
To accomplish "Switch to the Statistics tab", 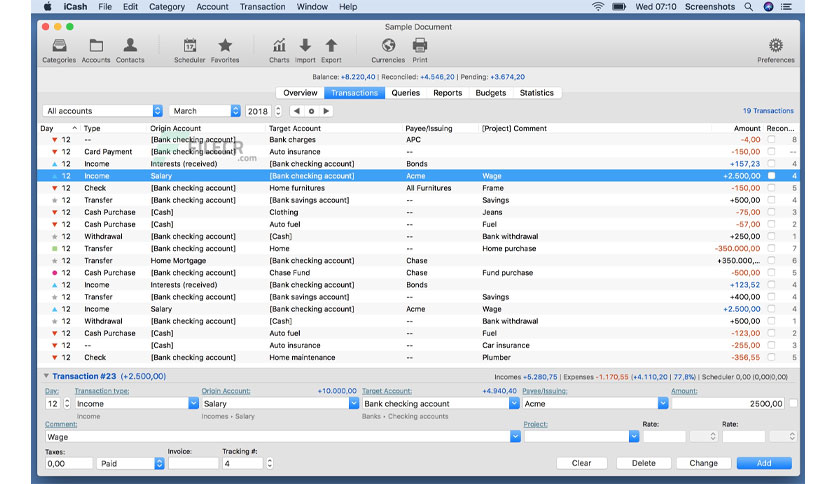I will (x=537, y=93).
